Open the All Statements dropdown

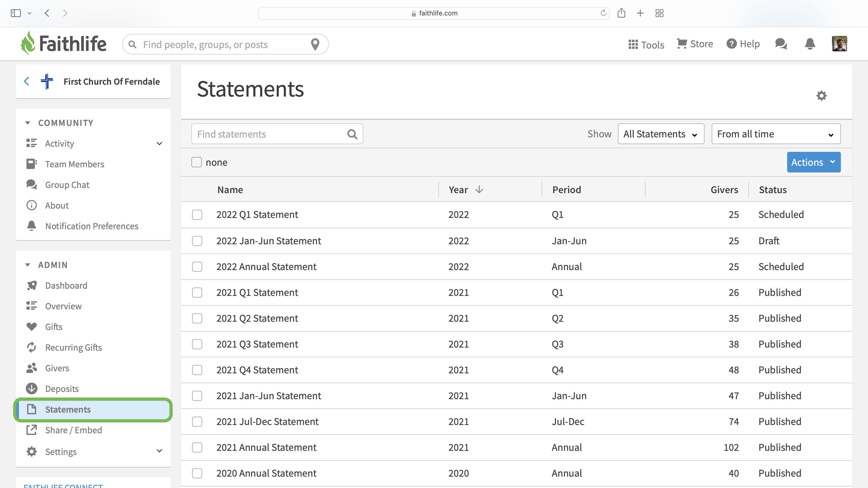(661, 134)
